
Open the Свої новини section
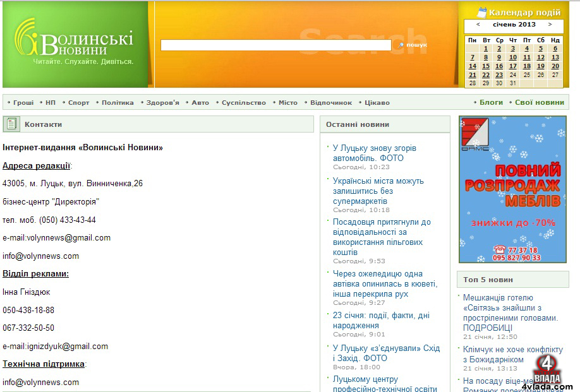pyautogui.click(x=540, y=102)
